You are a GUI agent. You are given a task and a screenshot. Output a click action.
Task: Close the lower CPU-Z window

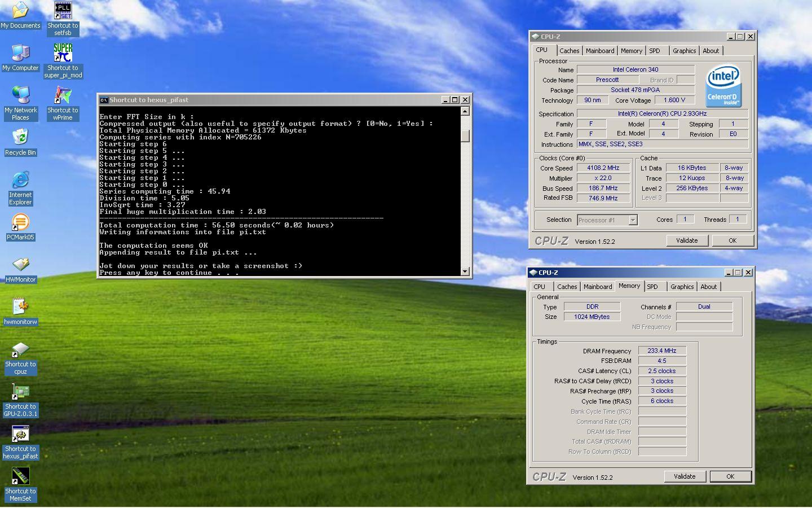click(748, 273)
